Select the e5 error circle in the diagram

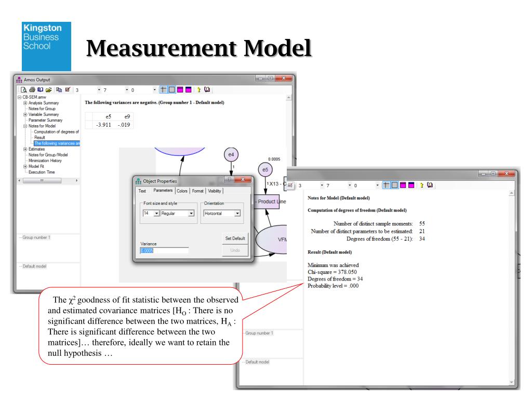265,170
